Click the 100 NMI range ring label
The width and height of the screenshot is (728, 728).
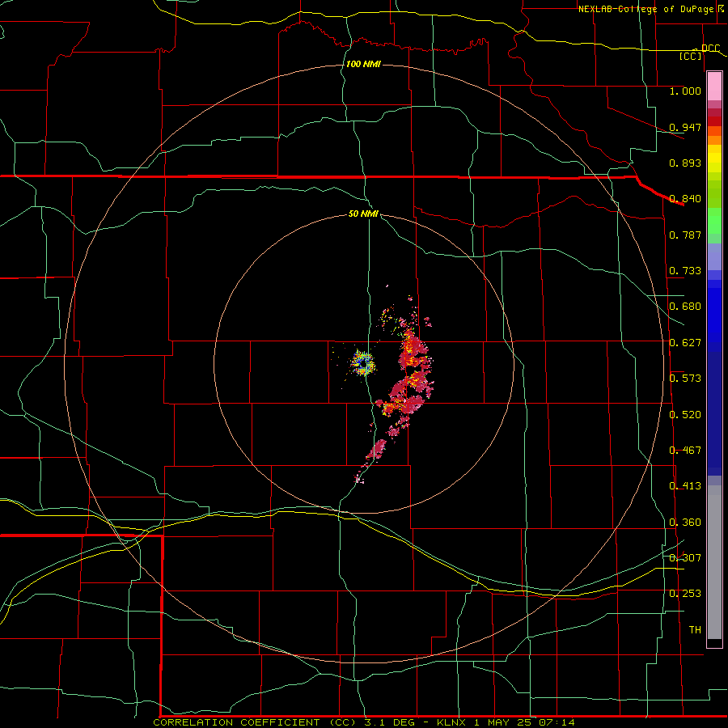[363, 64]
